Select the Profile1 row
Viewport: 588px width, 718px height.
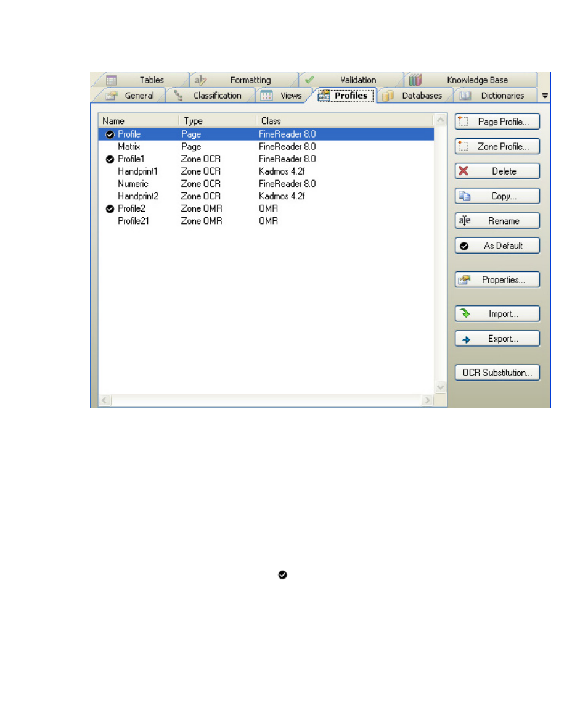point(266,159)
